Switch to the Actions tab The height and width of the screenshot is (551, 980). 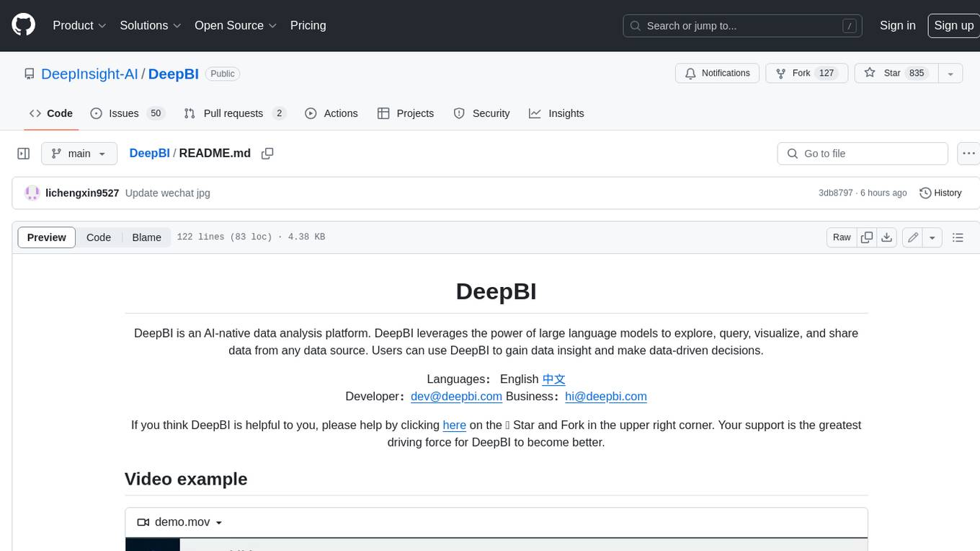tap(331, 113)
